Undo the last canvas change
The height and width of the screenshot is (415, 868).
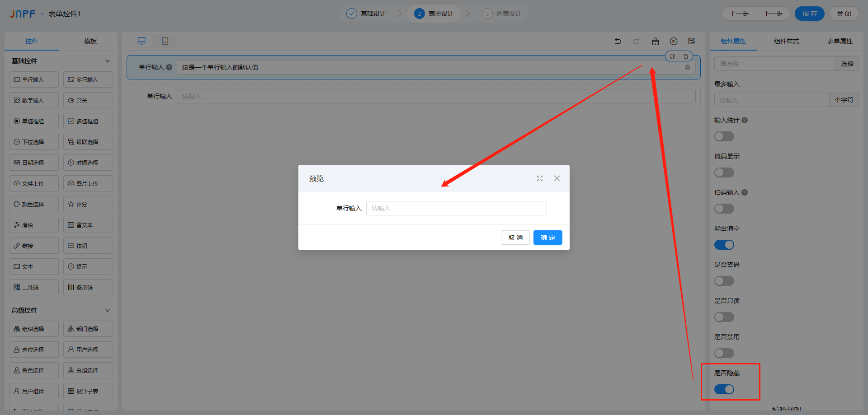tap(618, 41)
